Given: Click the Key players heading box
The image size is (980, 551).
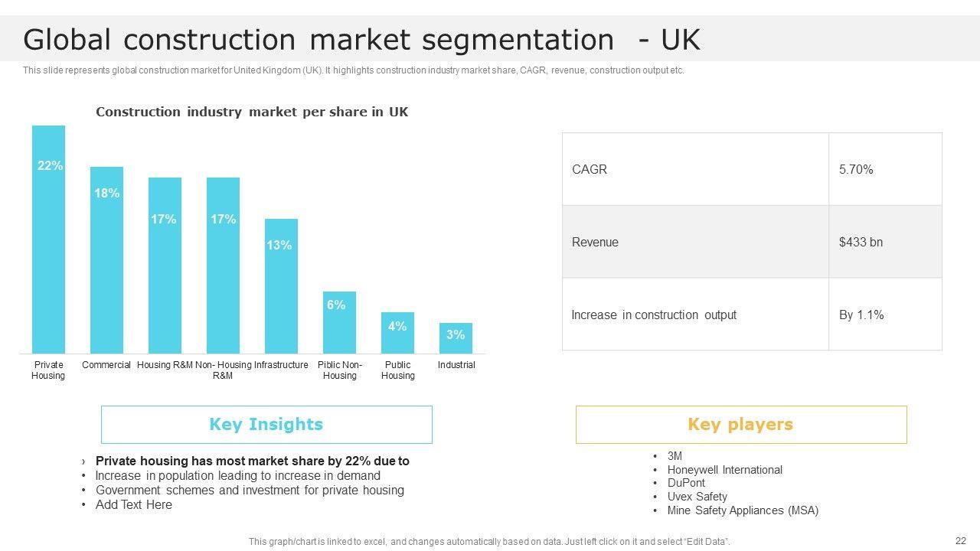Looking at the screenshot, I should (x=741, y=425).
